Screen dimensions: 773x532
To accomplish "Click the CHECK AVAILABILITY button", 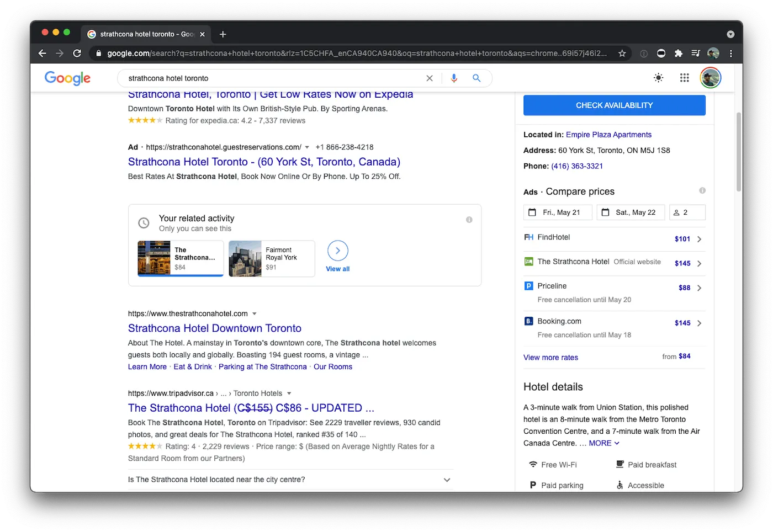I will click(615, 105).
